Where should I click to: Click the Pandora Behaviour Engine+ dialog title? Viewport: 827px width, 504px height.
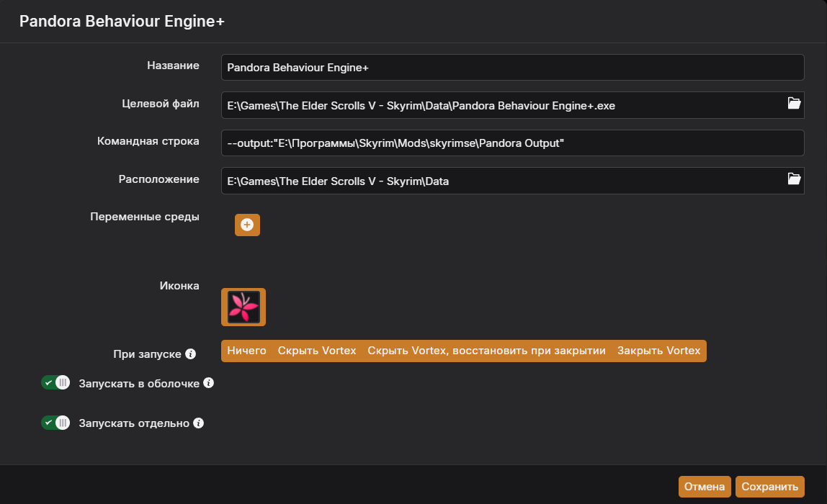pos(122,21)
